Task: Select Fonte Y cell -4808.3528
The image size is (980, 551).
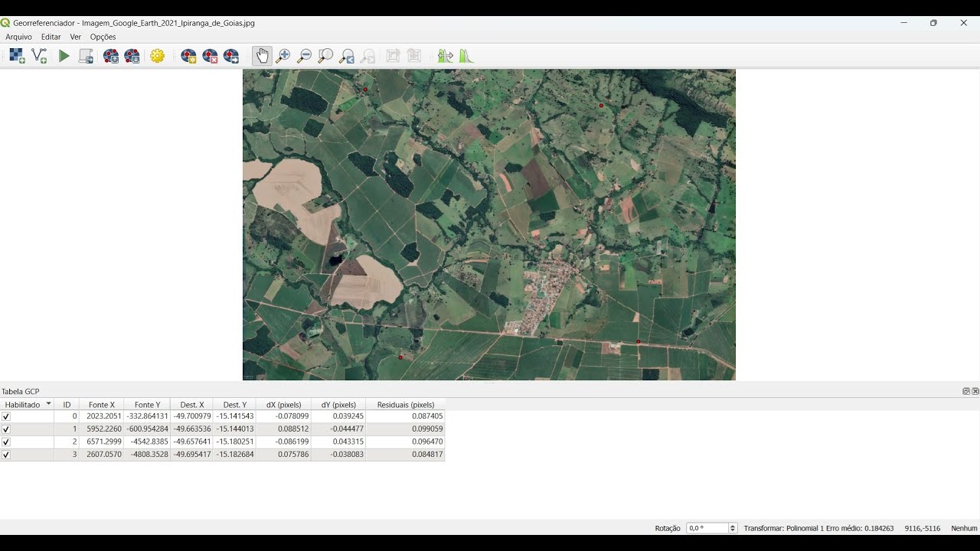Action: (x=147, y=455)
